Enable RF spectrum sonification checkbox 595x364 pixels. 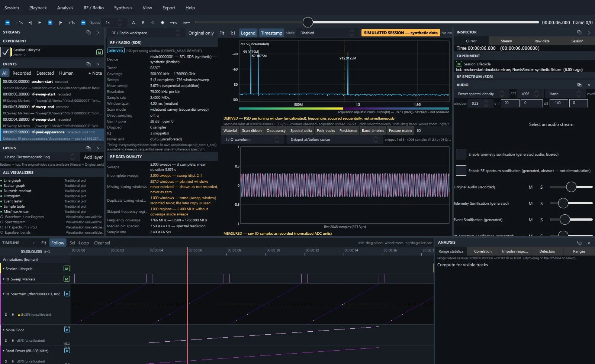pyautogui.click(x=461, y=170)
